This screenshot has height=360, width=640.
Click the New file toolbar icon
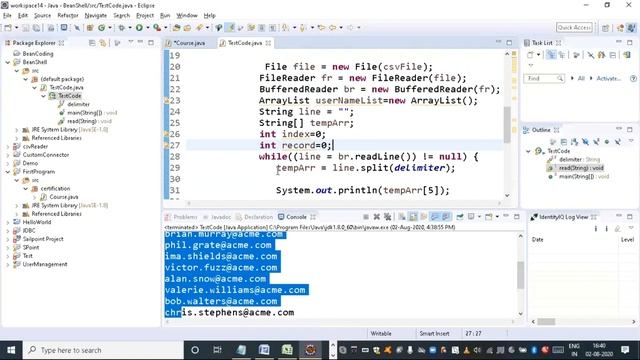point(8,28)
